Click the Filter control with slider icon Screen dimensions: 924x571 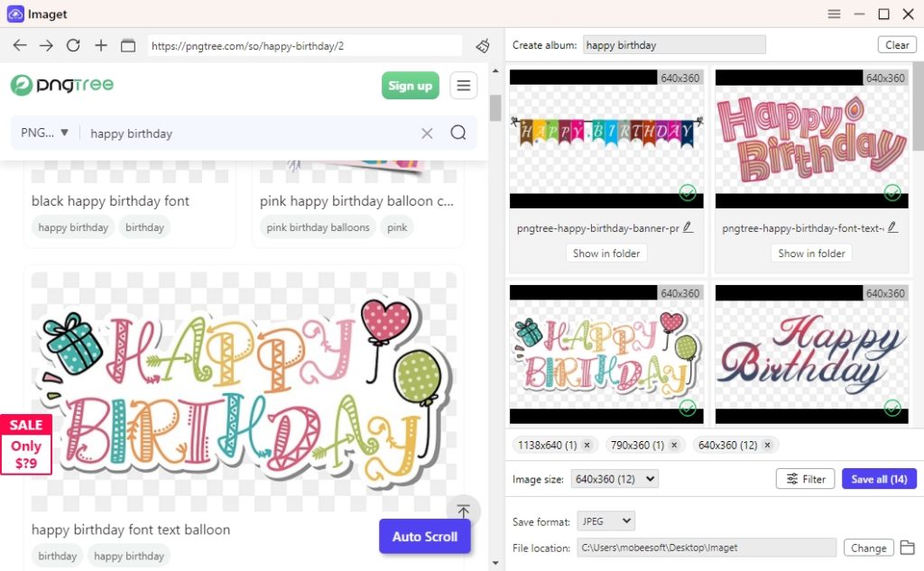point(805,478)
